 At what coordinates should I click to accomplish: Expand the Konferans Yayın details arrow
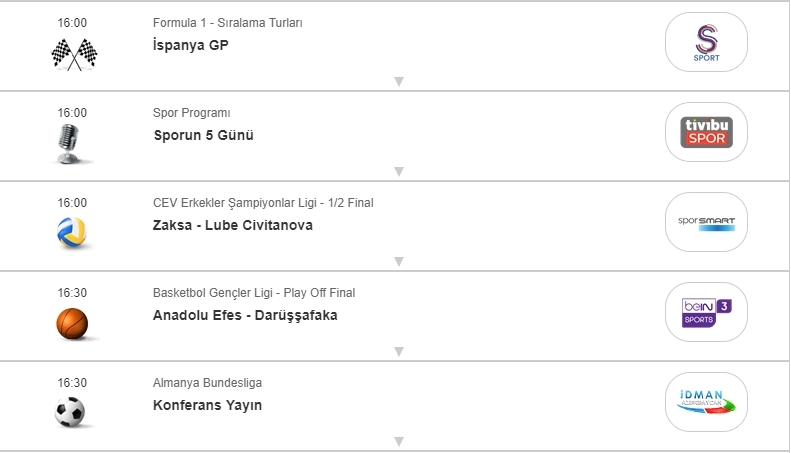pos(398,441)
